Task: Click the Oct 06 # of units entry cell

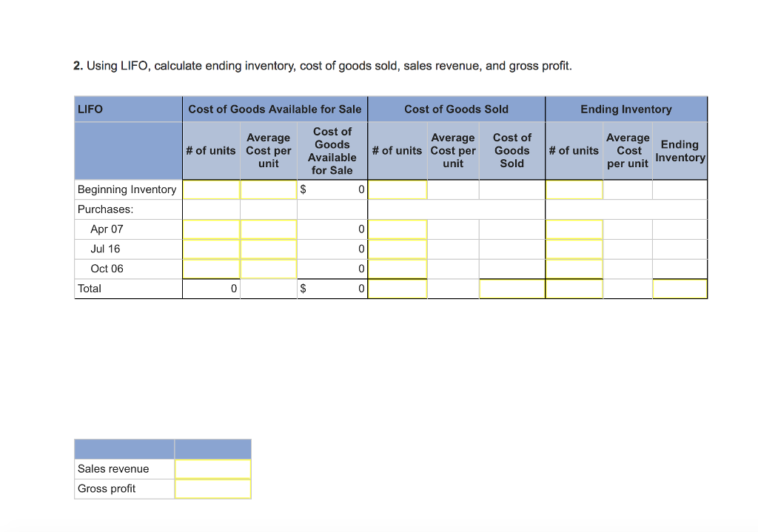Action: pos(211,269)
